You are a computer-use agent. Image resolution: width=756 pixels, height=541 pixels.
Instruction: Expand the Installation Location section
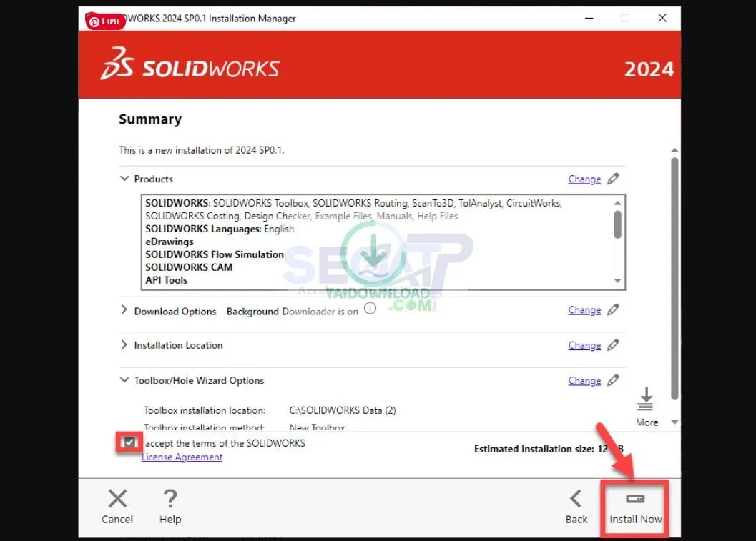[124, 345]
